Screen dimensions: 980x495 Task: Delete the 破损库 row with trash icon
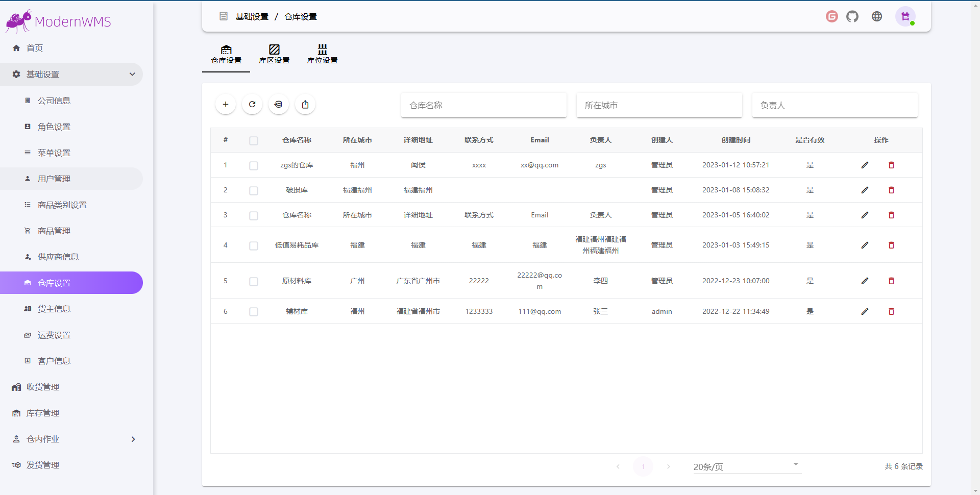pos(891,190)
